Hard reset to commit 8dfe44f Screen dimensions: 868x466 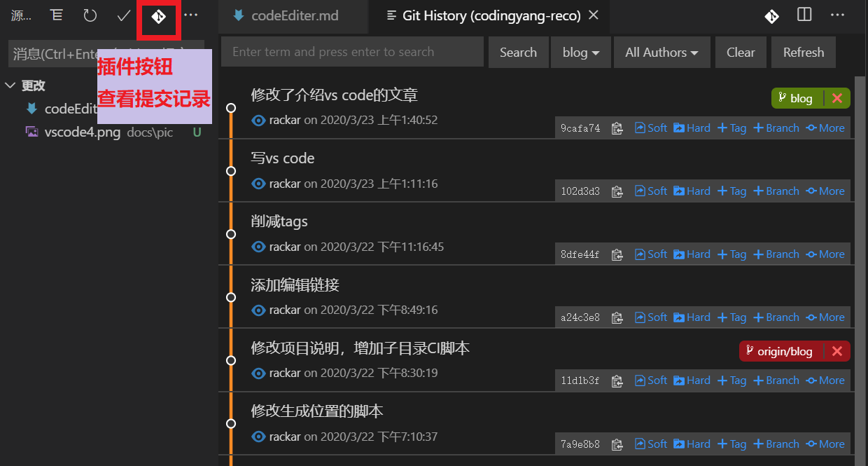692,254
